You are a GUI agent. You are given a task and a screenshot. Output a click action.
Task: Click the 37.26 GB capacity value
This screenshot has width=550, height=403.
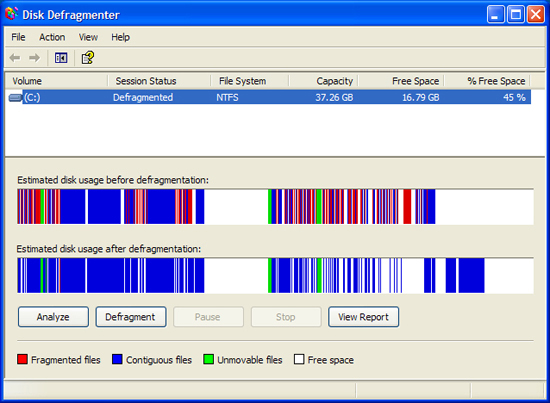tap(334, 97)
